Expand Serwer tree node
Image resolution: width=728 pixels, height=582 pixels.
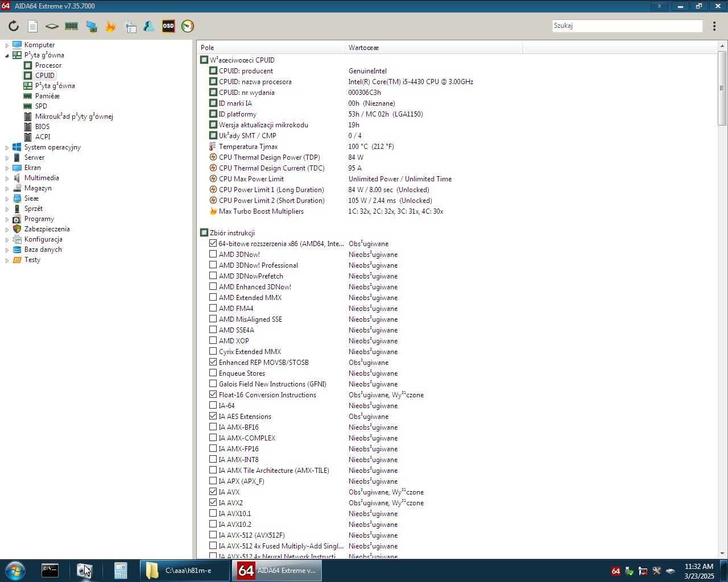pos(7,157)
